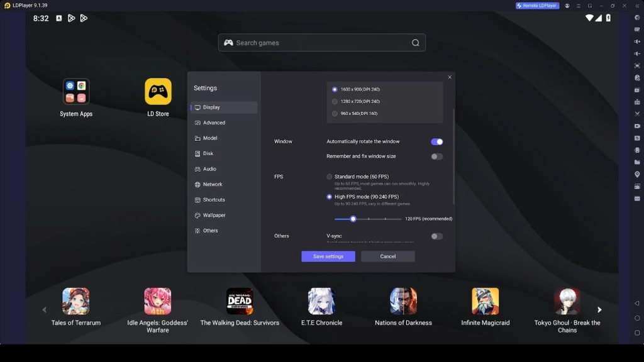Toggle Remember and fix window size
This screenshot has width=644, height=362.
[436, 156]
